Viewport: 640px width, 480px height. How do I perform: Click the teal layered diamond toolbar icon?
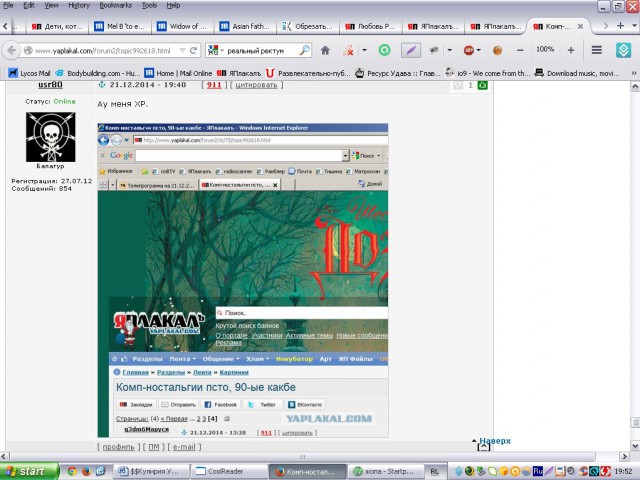623,50
